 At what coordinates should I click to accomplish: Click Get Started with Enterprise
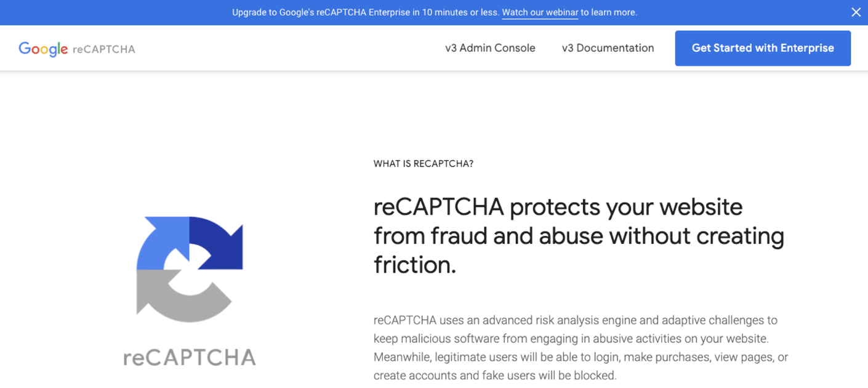pos(762,48)
